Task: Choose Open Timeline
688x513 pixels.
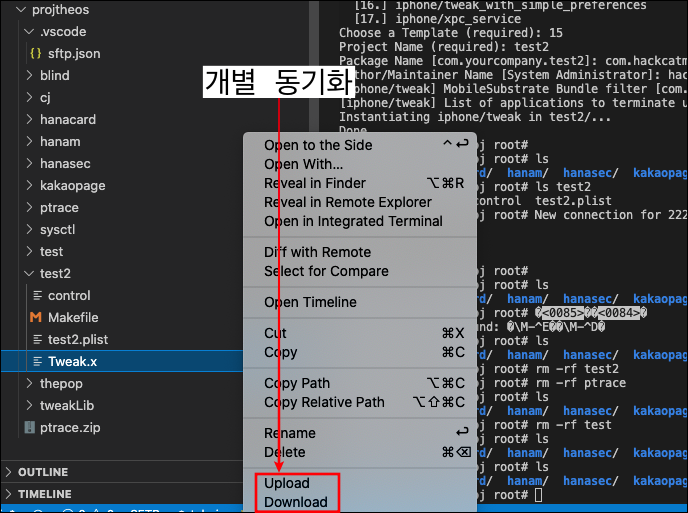Action: [x=360, y=302]
